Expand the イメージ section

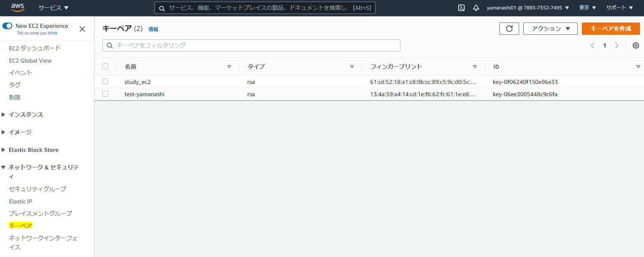point(3,132)
